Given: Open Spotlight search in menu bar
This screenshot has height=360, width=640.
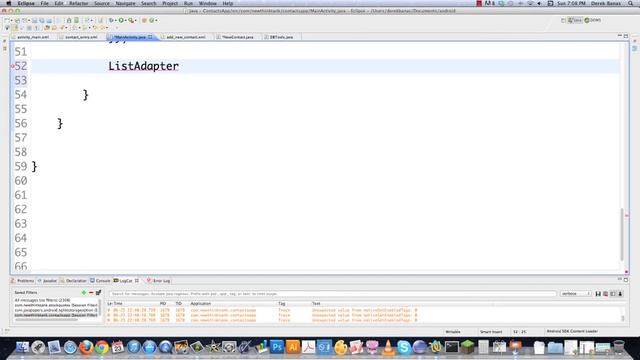Looking at the screenshot, I should (x=631, y=3).
